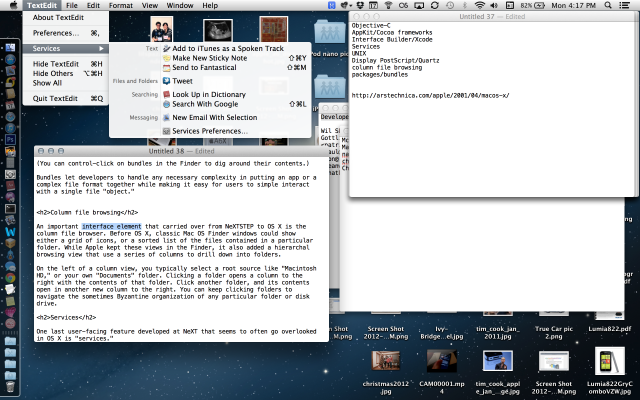Open the Window menu
This screenshot has height=400, width=640.
180,5
